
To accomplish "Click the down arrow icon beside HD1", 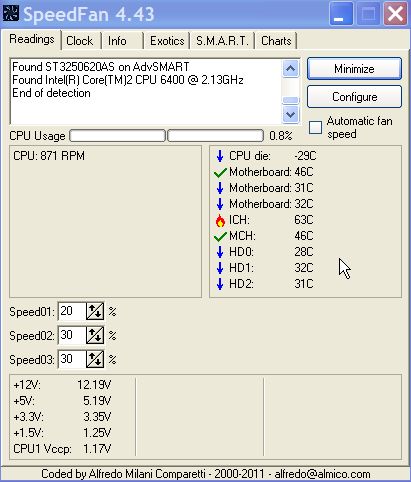I will click(220, 268).
